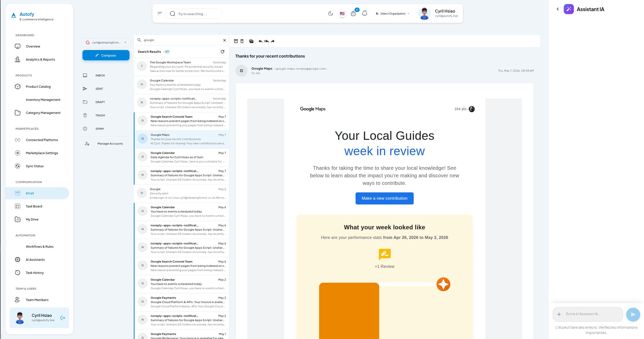Click the Google Maps logo in email
644x339 pixels.
313,109
